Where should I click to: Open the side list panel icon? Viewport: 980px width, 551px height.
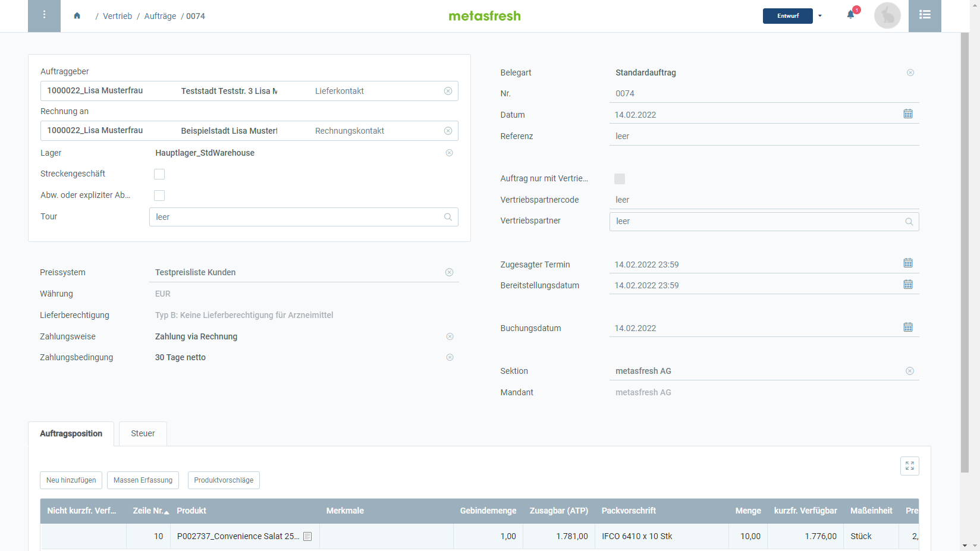tap(924, 15)
